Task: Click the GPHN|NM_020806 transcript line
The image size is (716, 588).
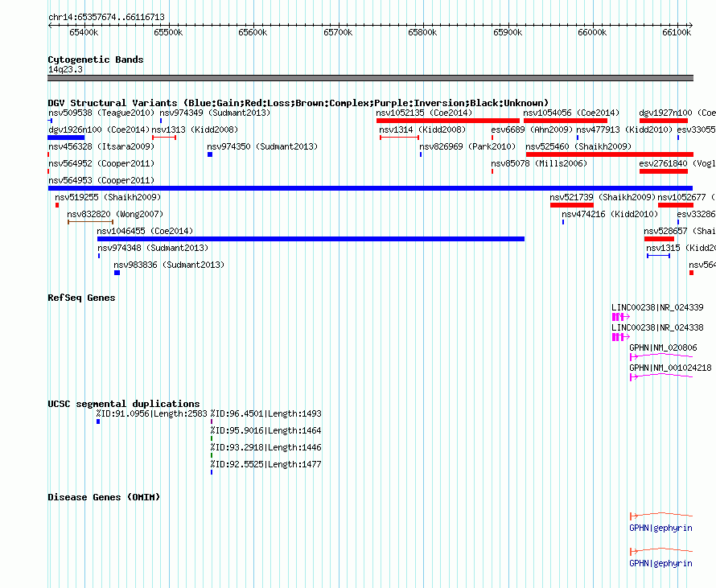Action: [x=661, y=356]
